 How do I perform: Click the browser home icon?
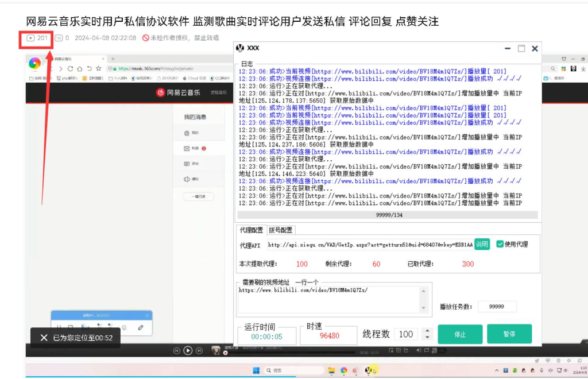79,68
